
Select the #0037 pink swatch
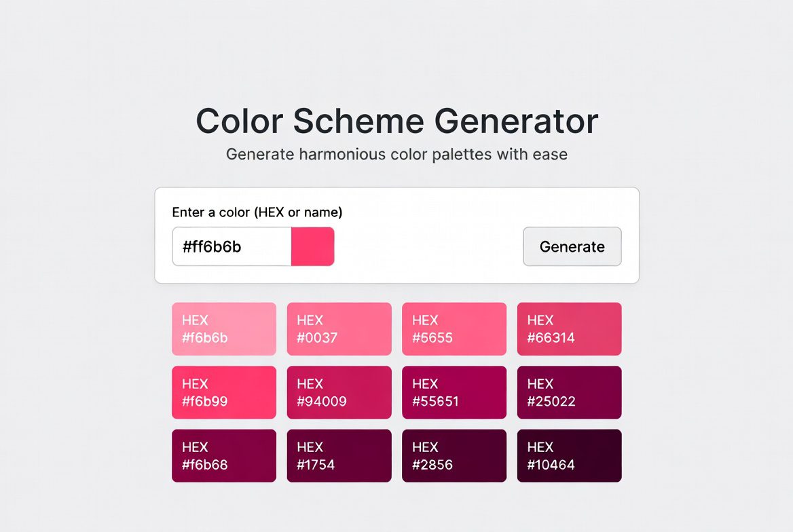(x=339, y=328)
